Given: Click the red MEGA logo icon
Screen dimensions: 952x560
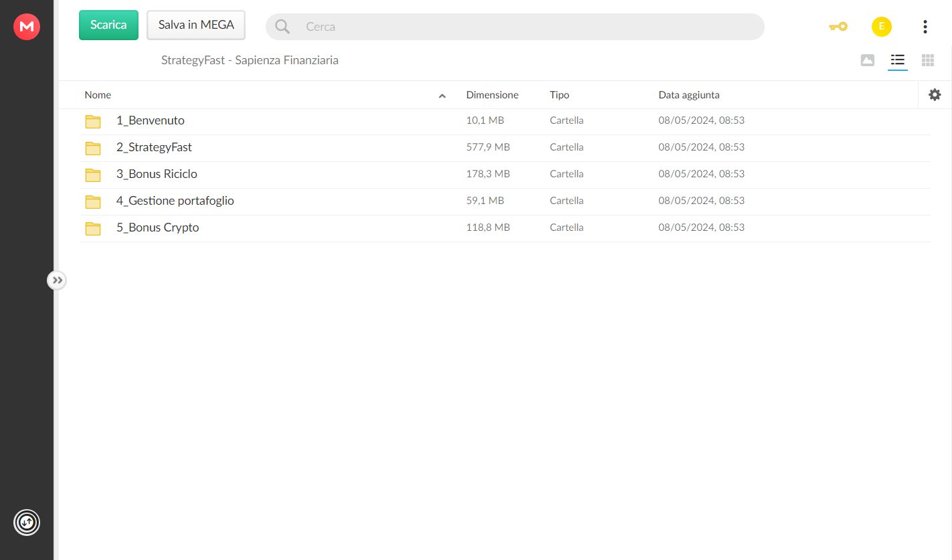Looking at the screenshot, I should [x=27, y=27].
